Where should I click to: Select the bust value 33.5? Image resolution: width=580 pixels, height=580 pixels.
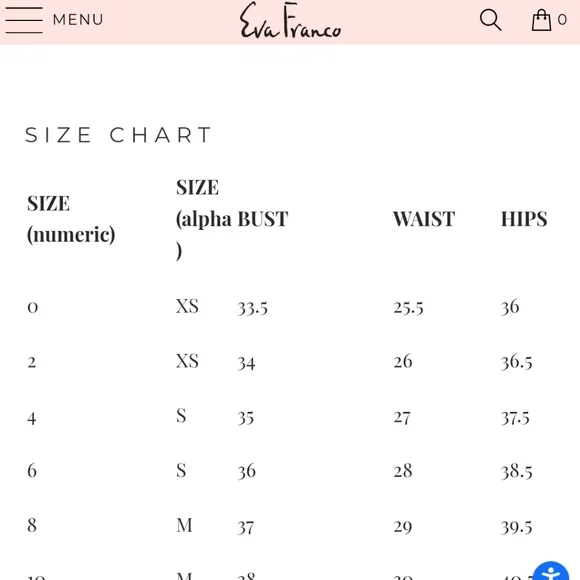point(253,308)
